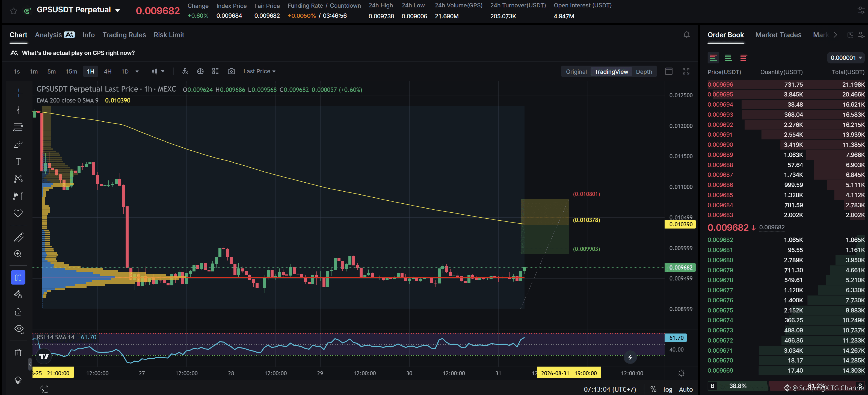
Task: Switch to the Analysis AI tab
Action: click(55, 35)
